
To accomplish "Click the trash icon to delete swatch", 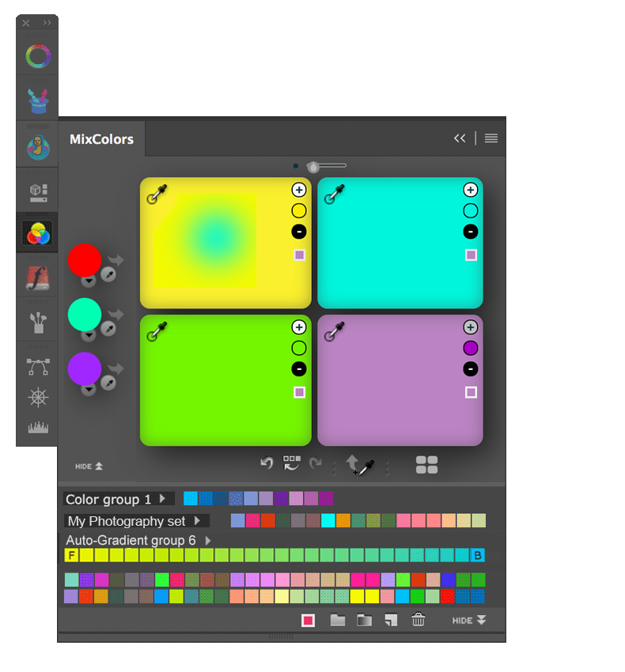I will (x=419, y=621).
